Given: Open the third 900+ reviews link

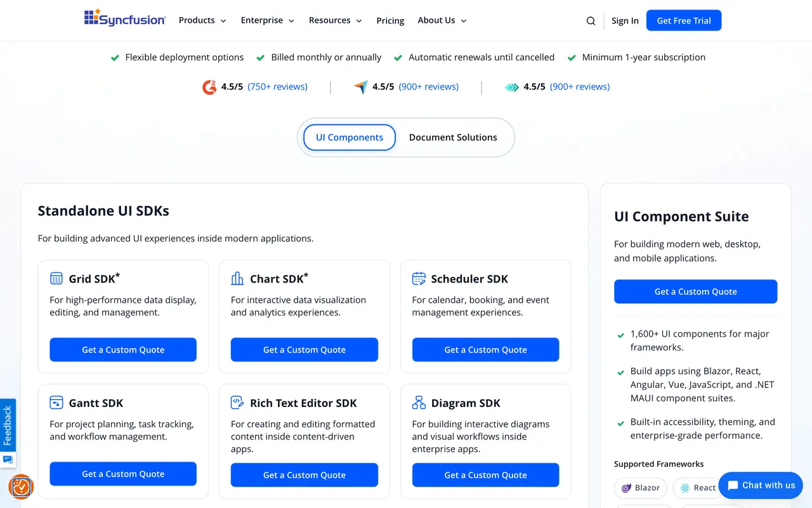Looking at the screenshot, I should 580,86.
